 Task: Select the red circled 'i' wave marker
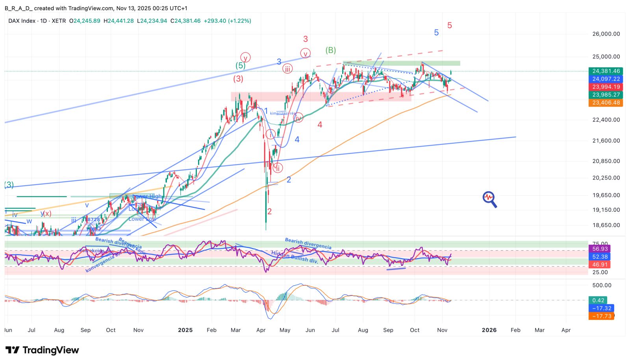(x=271, y=135)
